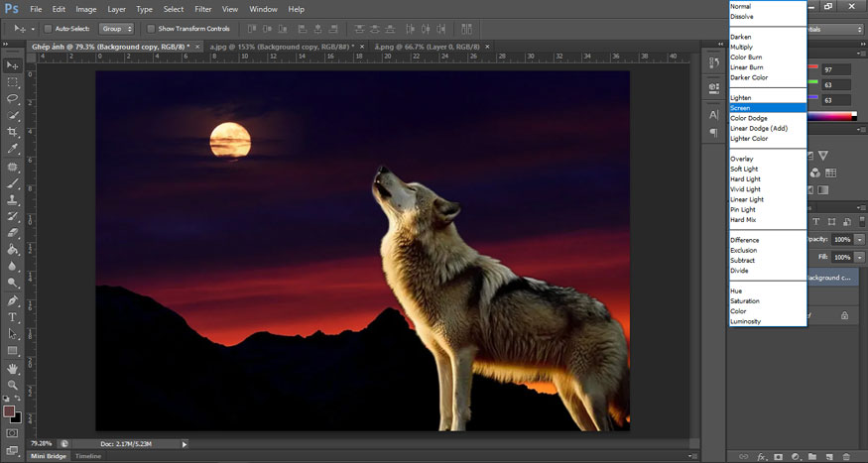Select the Hand tool

point(13,368)
